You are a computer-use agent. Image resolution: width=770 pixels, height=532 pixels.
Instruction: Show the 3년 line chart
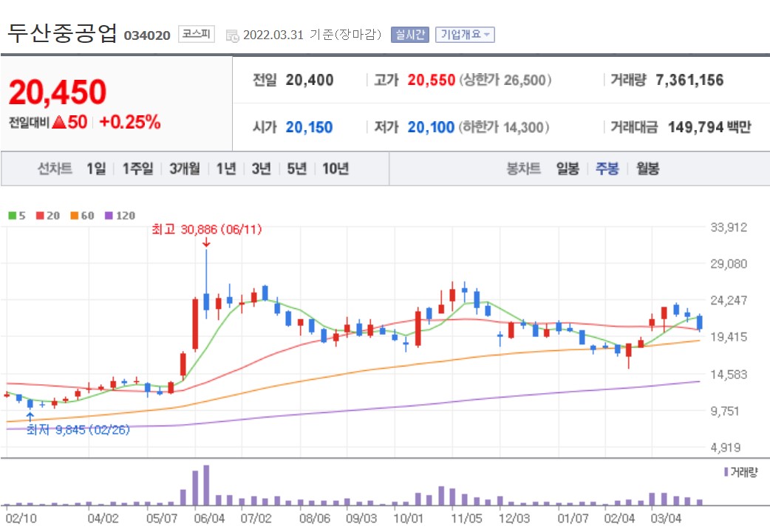point(262,168)
